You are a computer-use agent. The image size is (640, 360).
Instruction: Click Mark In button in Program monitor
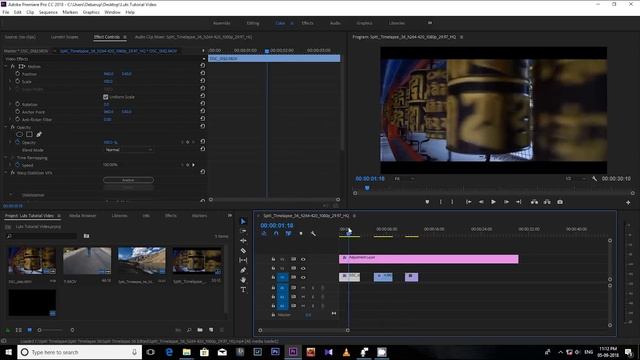440,202
